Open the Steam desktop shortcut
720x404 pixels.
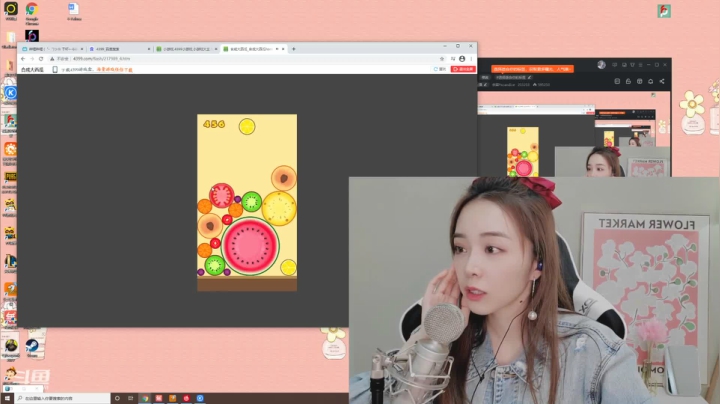(32, 348)
